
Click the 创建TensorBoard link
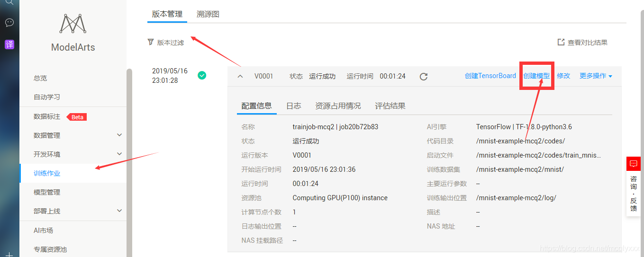[x=490, y=76]
